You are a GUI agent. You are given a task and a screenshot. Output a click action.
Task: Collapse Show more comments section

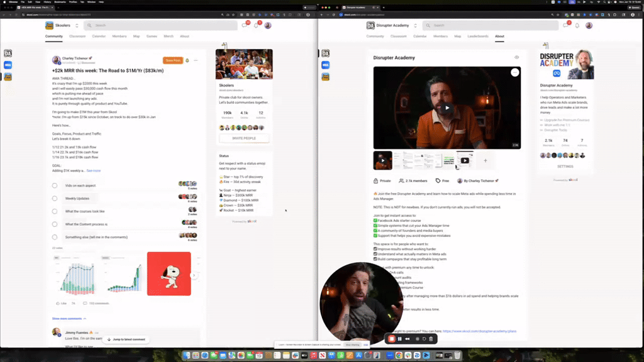click(x=69, y=319)
